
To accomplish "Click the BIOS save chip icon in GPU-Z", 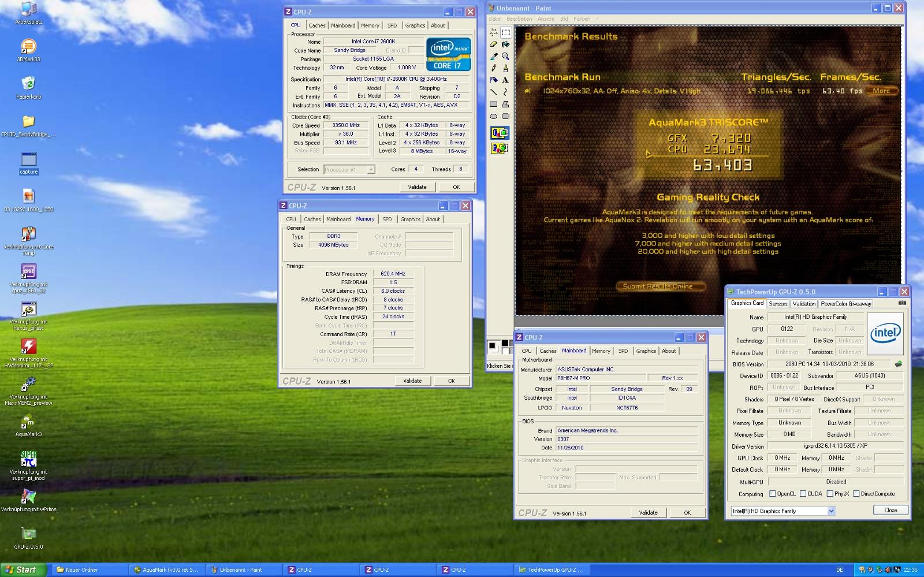I will pos(898,364).
